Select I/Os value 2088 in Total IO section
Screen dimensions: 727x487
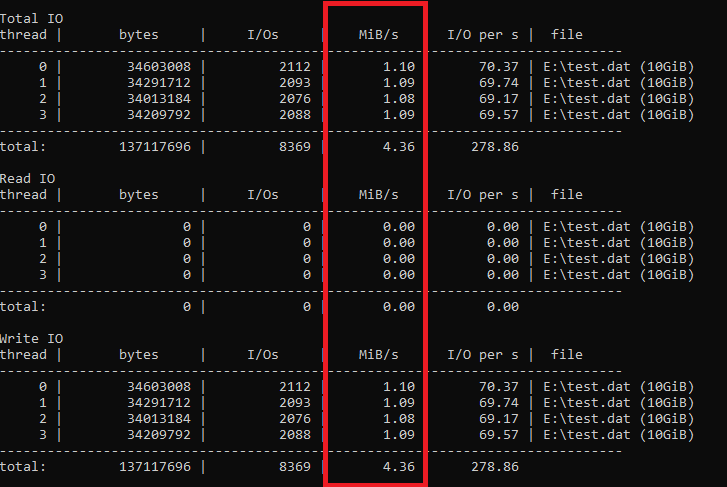pyautogui.click(x=295, y=115)
